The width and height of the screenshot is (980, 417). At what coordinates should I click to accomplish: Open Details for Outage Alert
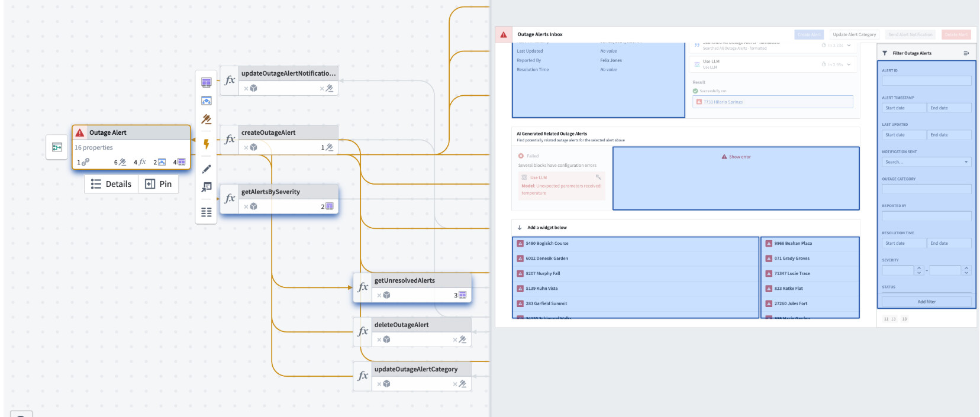[111, 184]
